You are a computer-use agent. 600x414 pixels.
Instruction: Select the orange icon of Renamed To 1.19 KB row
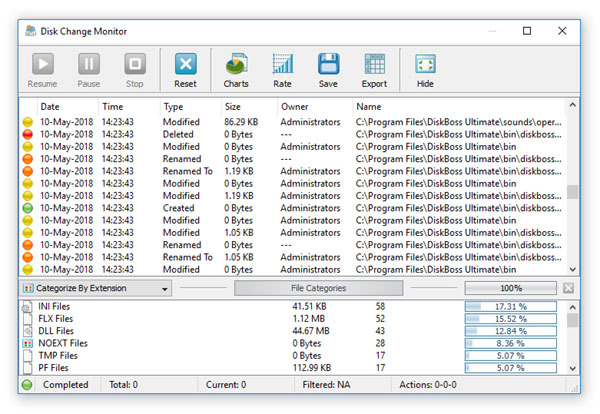28,171
